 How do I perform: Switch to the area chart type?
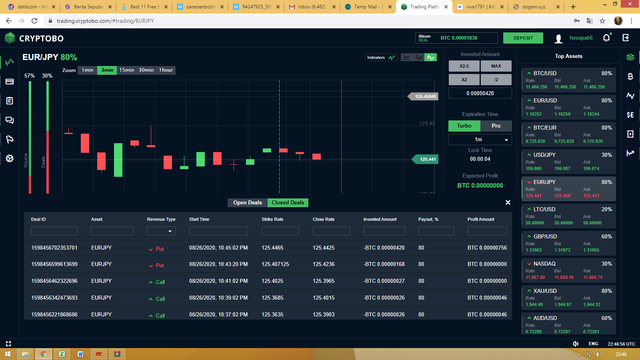(407, 58)
